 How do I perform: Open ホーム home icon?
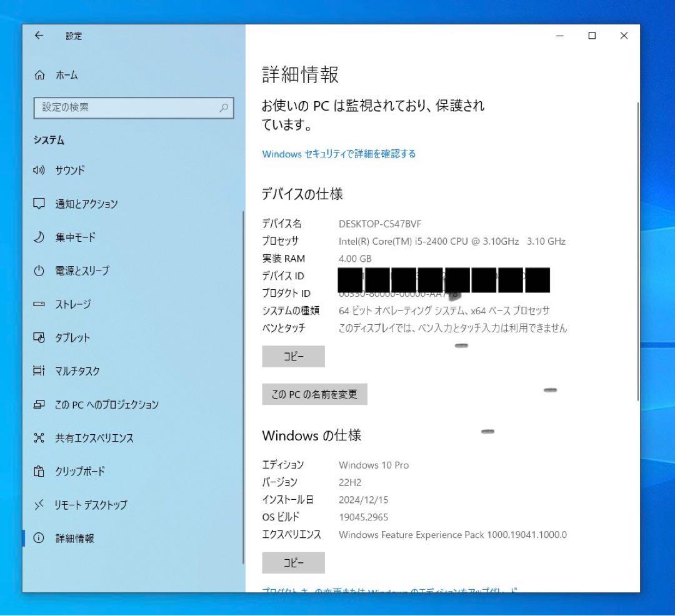click(39, 75)
